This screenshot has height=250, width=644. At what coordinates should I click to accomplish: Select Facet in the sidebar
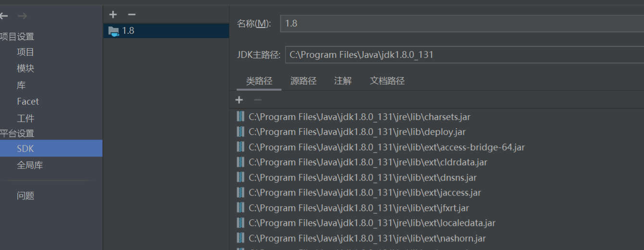[28, 102]
